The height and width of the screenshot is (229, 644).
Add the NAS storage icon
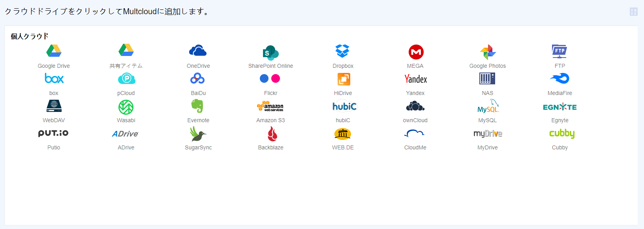coord(487,79)
